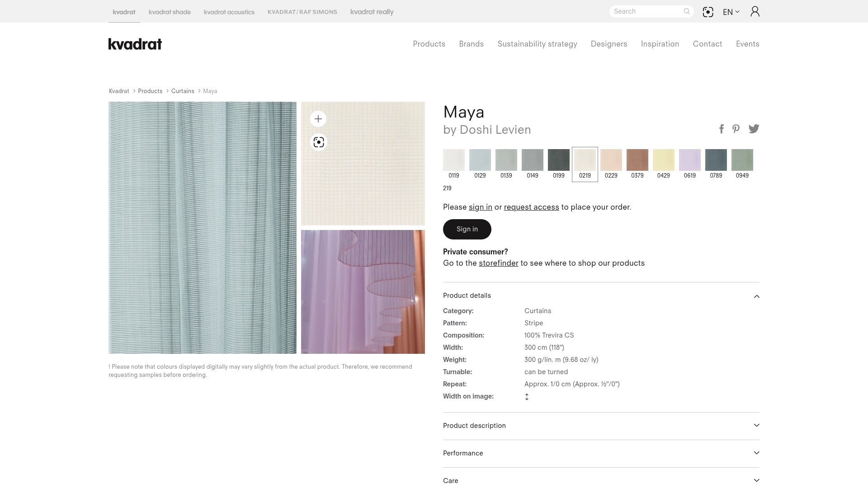
Task: Select colour swatch 0119
Action: pyautogui.click(x=454, y=160)
